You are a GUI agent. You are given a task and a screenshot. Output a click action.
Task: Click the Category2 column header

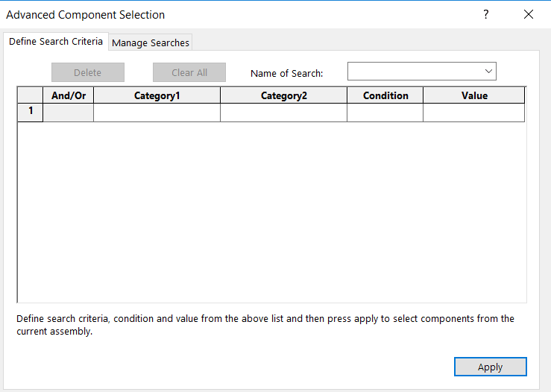point(283,95)
